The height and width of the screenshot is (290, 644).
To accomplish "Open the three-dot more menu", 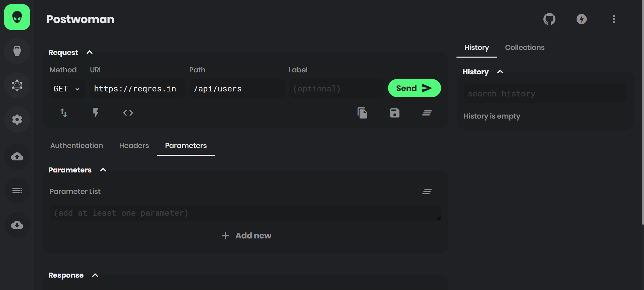I will pyautogui.click(x=614, y=19).
